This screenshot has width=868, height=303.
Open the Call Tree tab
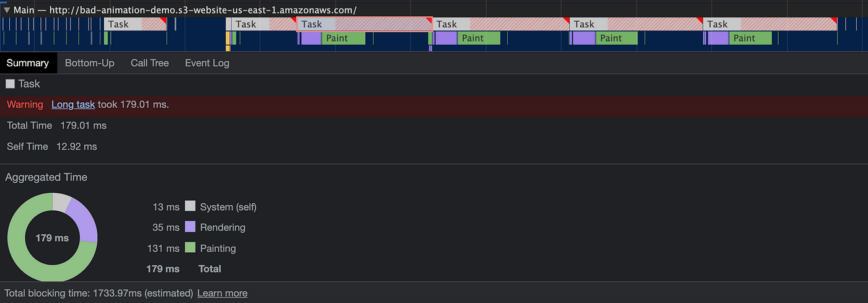coord(149,63)
